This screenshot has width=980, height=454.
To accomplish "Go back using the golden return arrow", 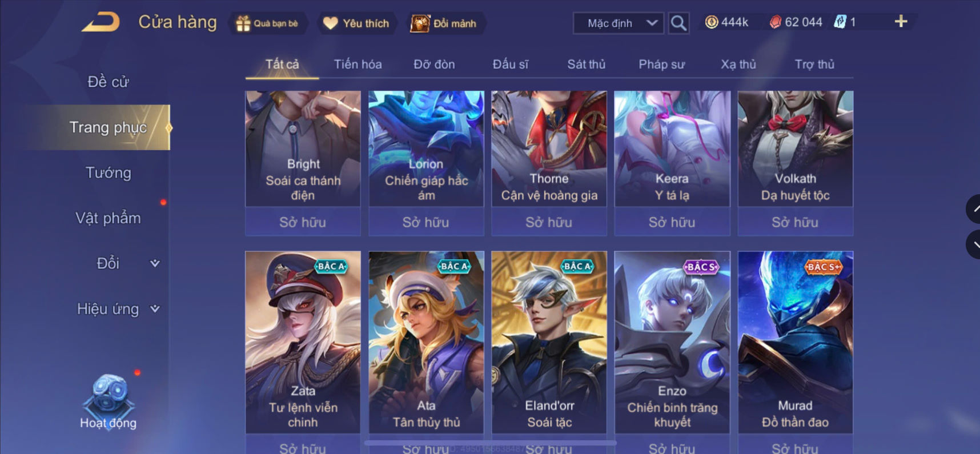I will pos(101,22).
